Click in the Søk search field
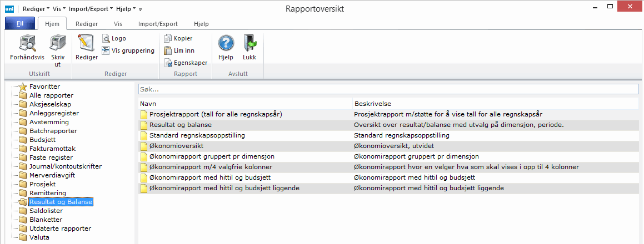 pyautogui.click(x=388, y=89)
